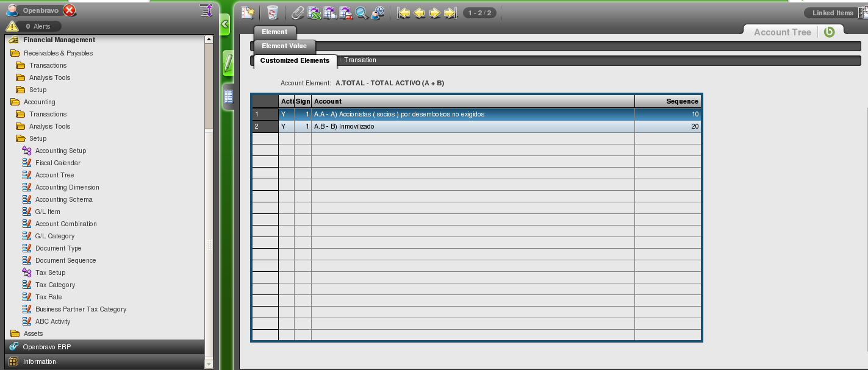Switch to the Element tab
Viewport: 868px width, 370px height.
274,32
